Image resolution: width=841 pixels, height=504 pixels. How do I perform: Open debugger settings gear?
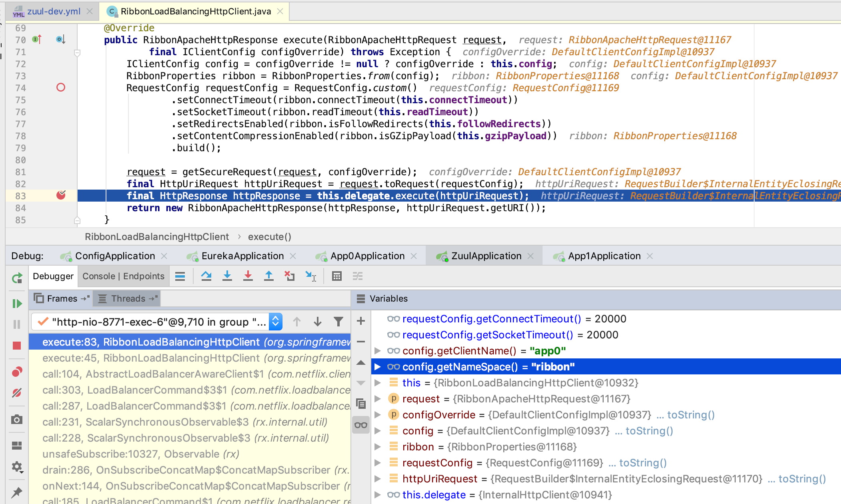coord(17,467)
